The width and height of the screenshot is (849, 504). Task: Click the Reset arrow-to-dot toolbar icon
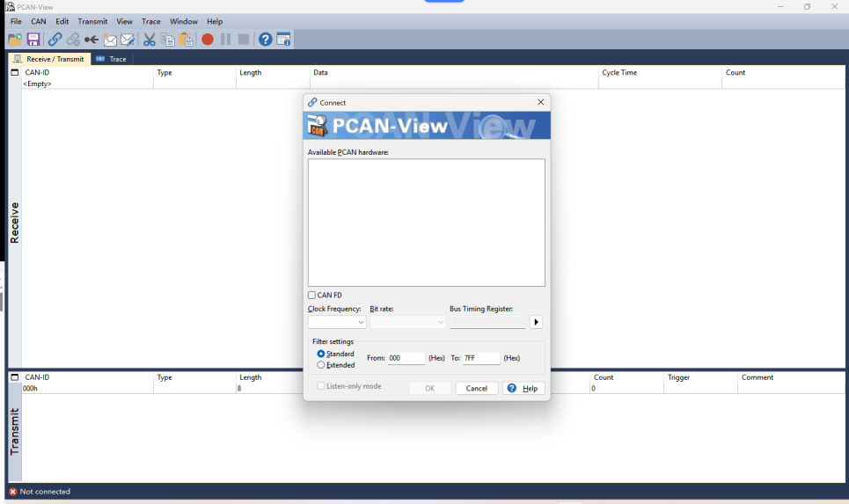91,40
